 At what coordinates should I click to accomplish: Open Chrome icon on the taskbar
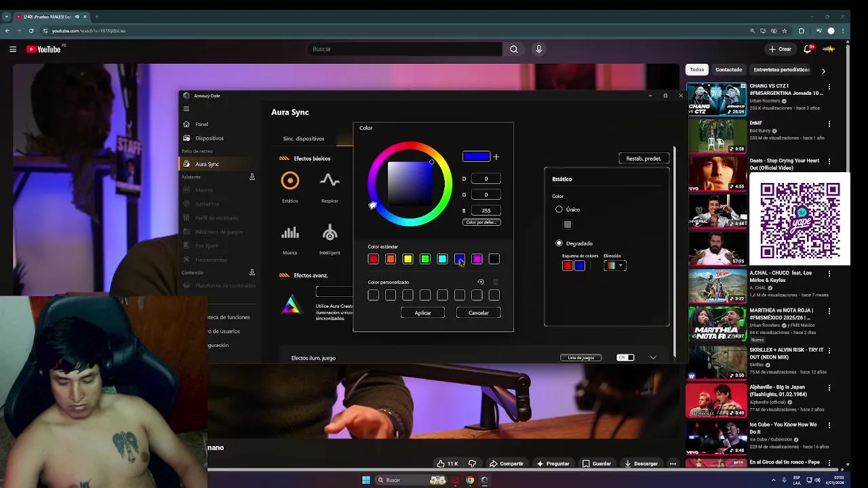[x=470, y=480]
